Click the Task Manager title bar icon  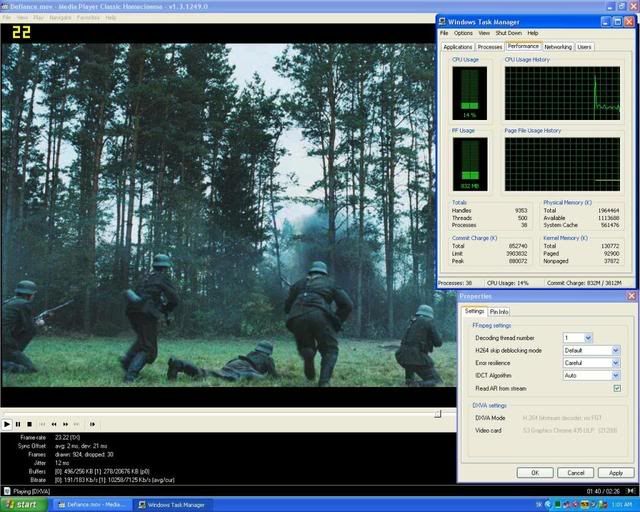pos(442,22)
